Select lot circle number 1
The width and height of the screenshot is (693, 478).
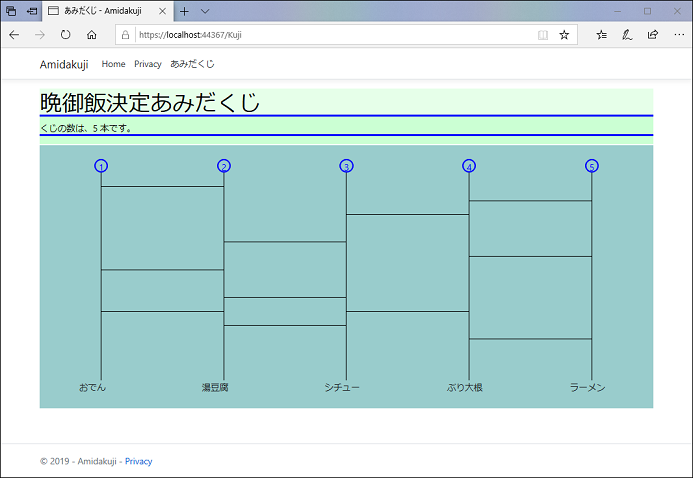point(101,166)
